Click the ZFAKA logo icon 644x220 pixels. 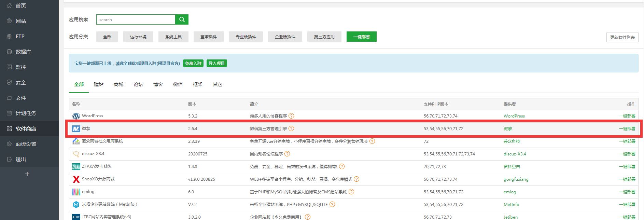pos(76,167)
